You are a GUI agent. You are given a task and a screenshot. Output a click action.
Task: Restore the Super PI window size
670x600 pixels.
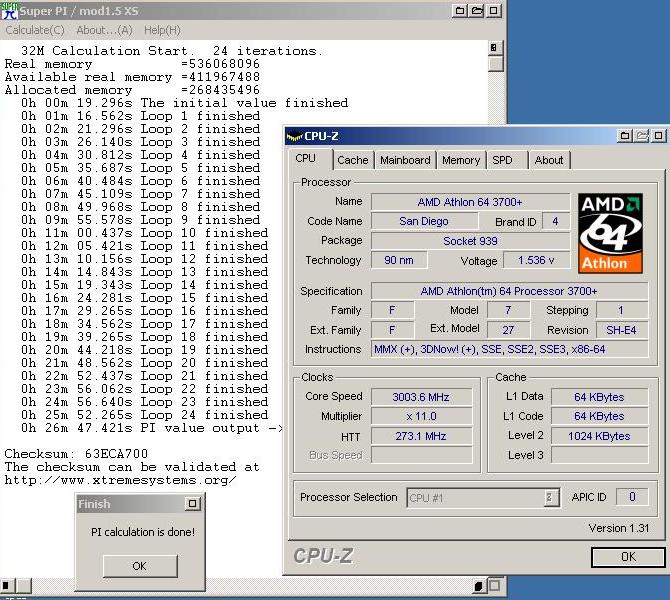(x=476, y=11)
